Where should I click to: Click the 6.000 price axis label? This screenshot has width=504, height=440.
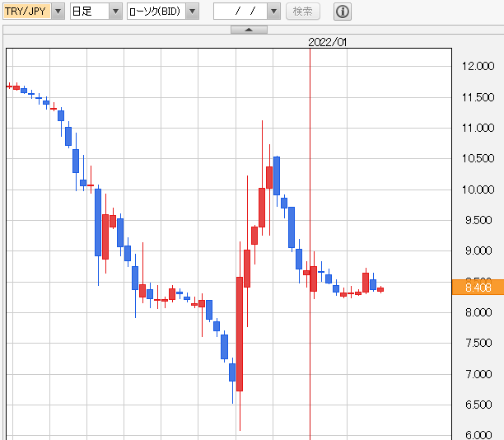478,435
